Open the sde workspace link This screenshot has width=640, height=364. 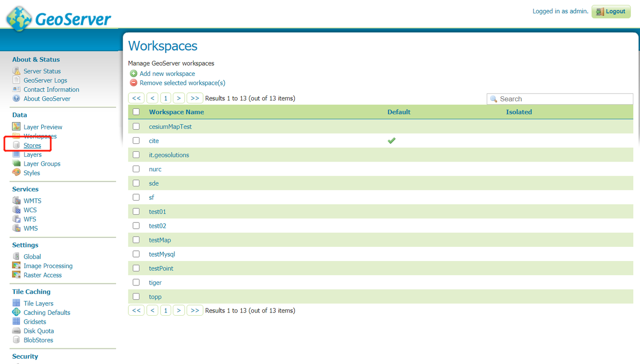coord(154,183)
